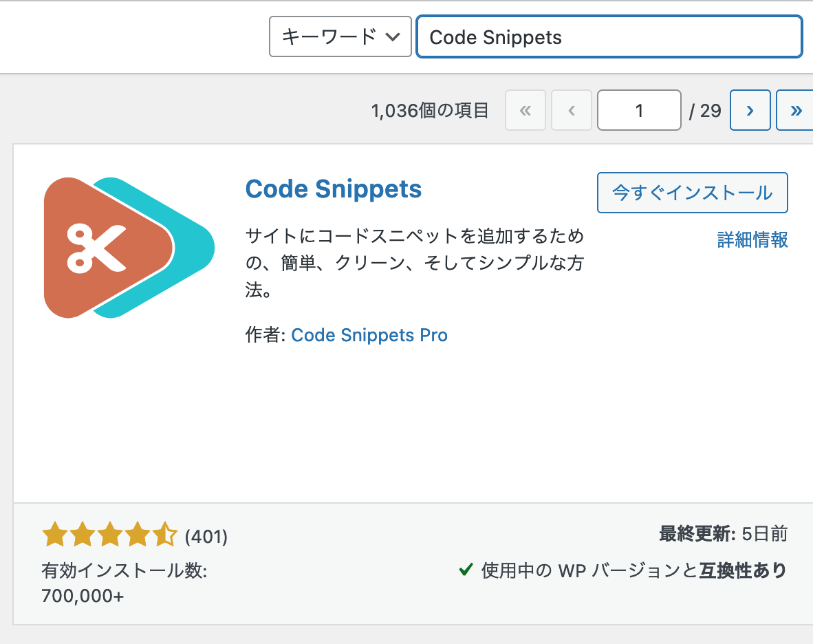Select the first gold star rating icon

(x=54, y=533)
